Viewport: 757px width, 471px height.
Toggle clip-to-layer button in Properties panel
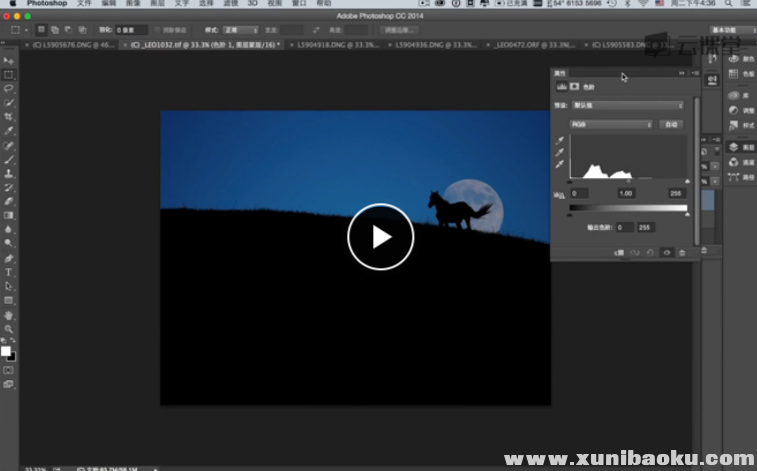[620, 253]
